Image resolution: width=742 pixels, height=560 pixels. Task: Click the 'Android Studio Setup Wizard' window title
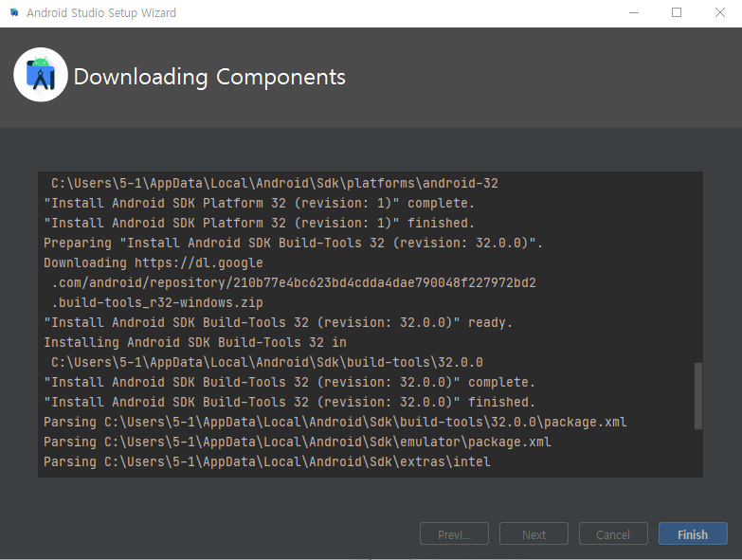[101, 12]
